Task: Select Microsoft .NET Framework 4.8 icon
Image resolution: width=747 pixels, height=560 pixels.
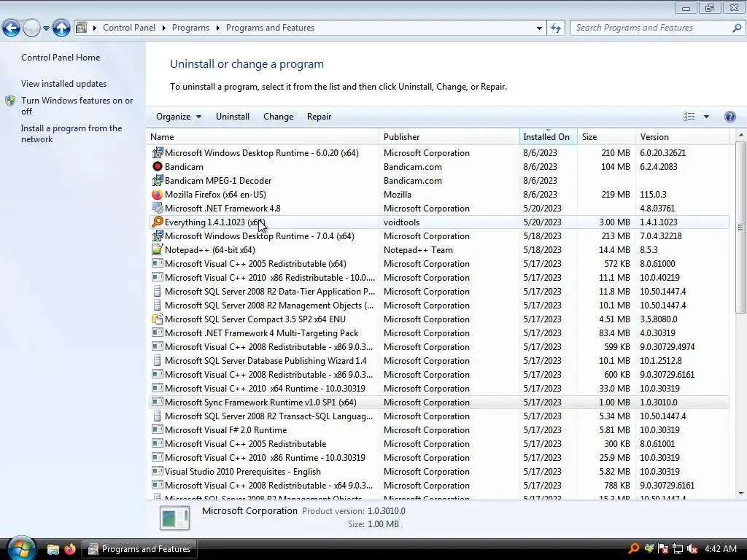Action: (158, 208)
